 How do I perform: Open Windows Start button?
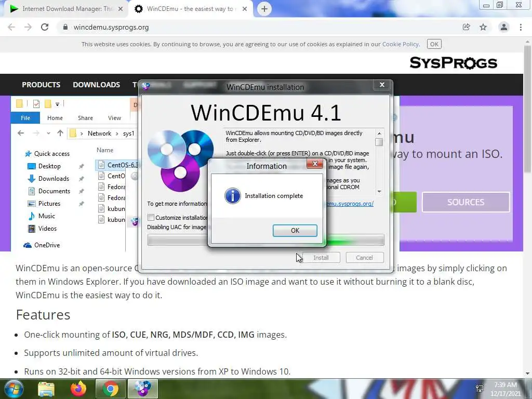[x=13, y=389]
